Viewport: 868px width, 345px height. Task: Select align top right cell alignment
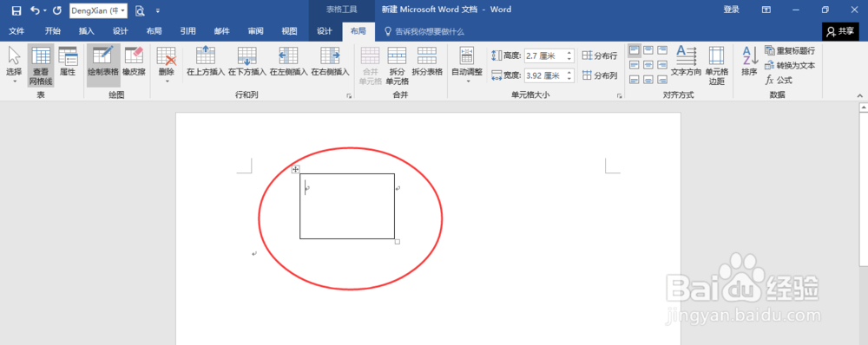[662, 51]
